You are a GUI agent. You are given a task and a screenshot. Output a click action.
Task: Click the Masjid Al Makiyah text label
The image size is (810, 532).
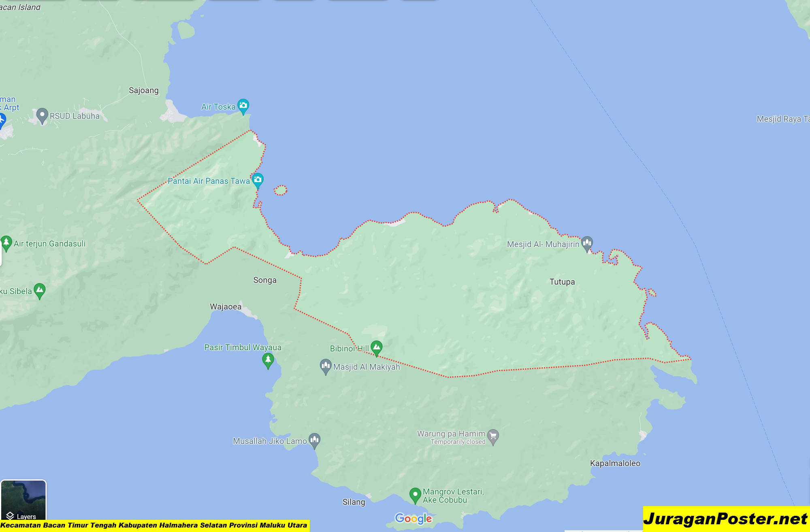367,367
